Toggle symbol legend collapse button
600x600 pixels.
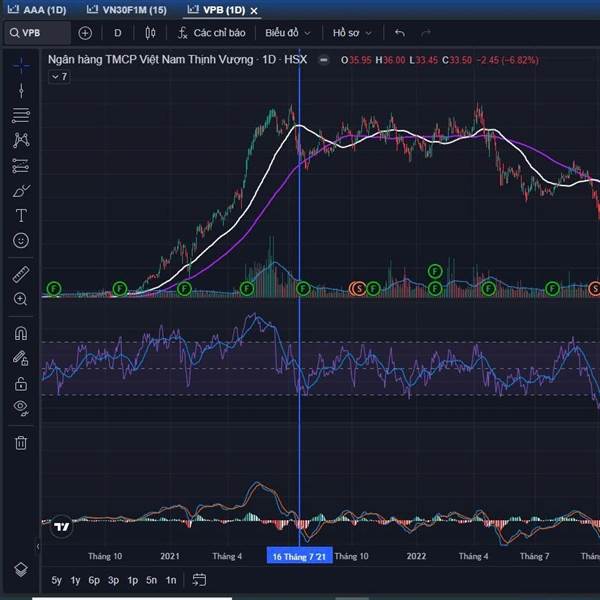(324, 60)
